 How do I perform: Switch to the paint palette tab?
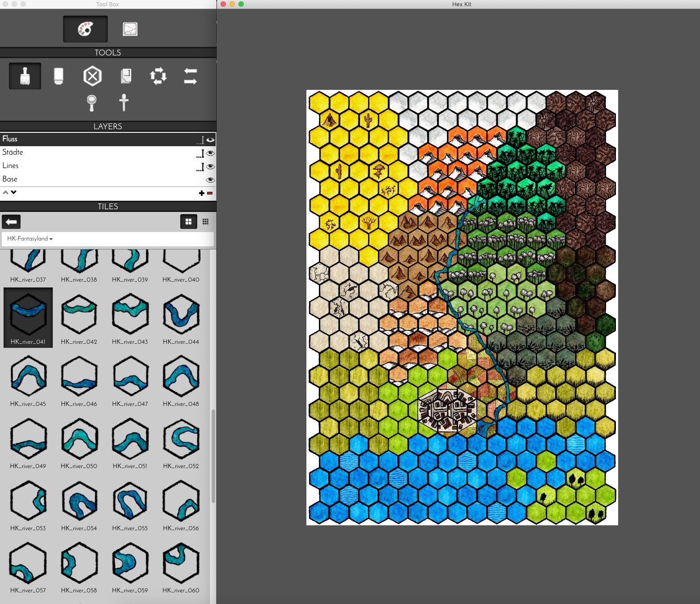[x=85, y=29]
